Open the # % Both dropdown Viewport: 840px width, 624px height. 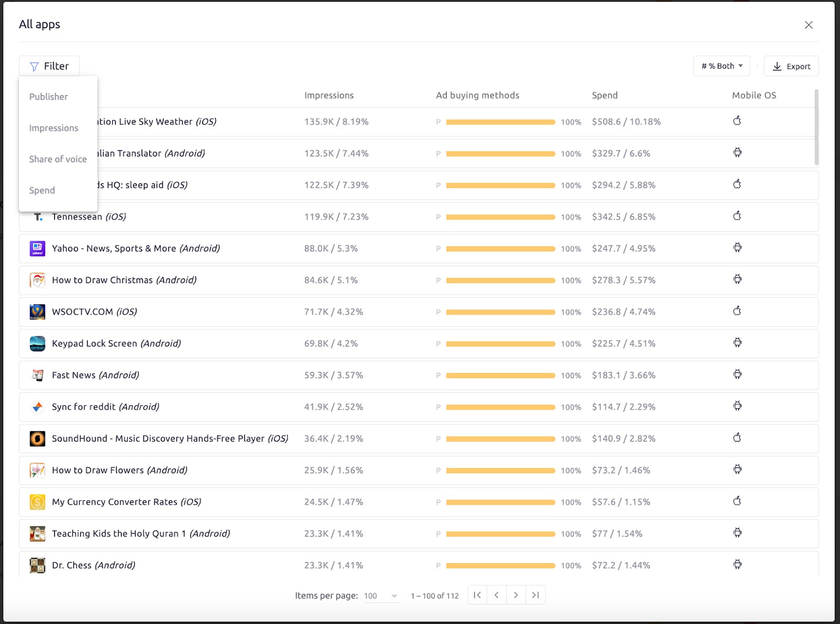coord(722,66)
